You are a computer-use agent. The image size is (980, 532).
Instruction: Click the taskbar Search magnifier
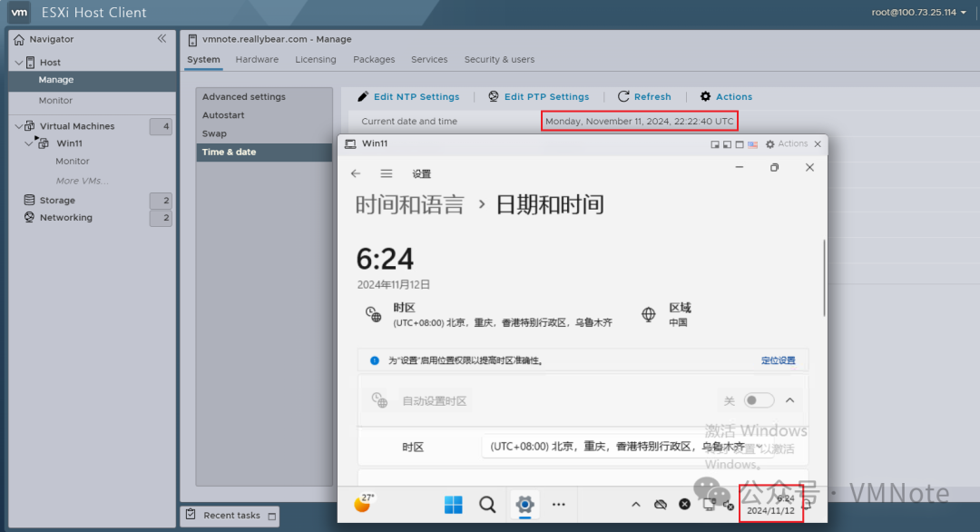(x=487, y=505)
